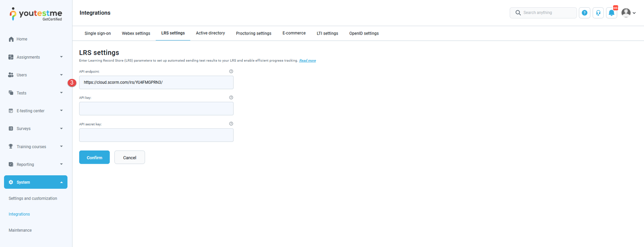Click the notifications bell icon
This screenshot has width=644, height=247.
click(611, 13)
